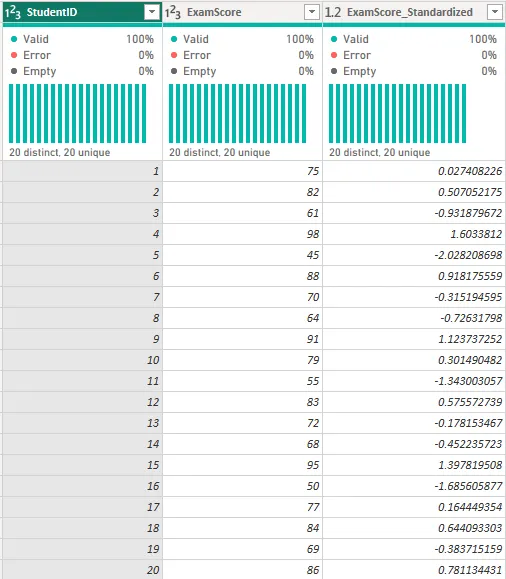Select ExamScore cell with value 83
The height and width of the screenshot is (579, 506).
click(242, 402)
